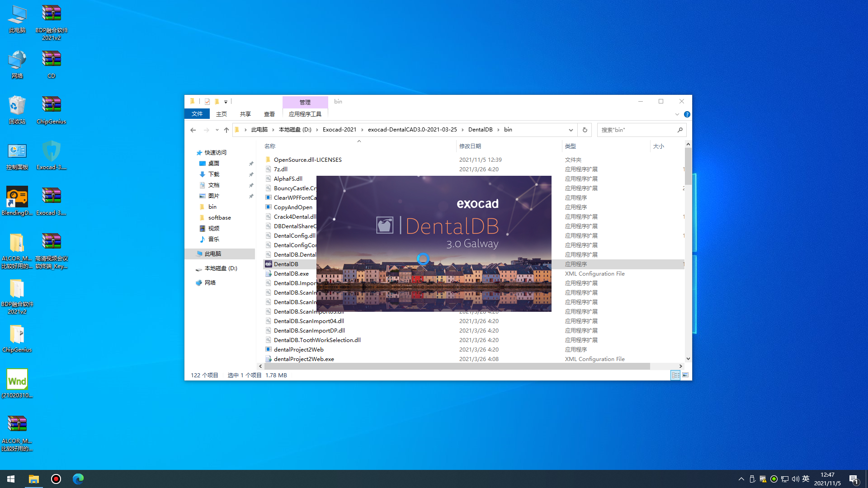Open quick access toolbar customize dropdown
The width and height of the screenshot is (868, 488).
[226, 102]
